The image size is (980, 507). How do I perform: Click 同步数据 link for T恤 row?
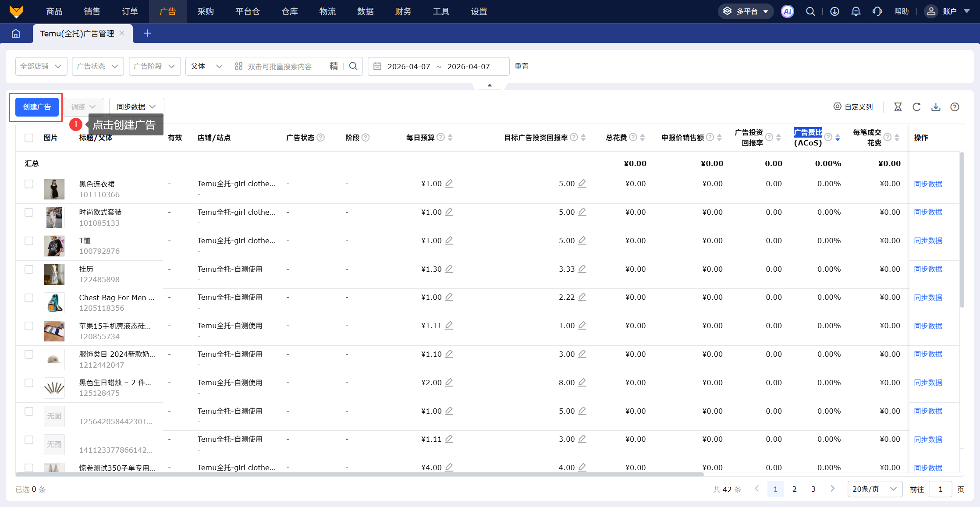tap(928, 241)
